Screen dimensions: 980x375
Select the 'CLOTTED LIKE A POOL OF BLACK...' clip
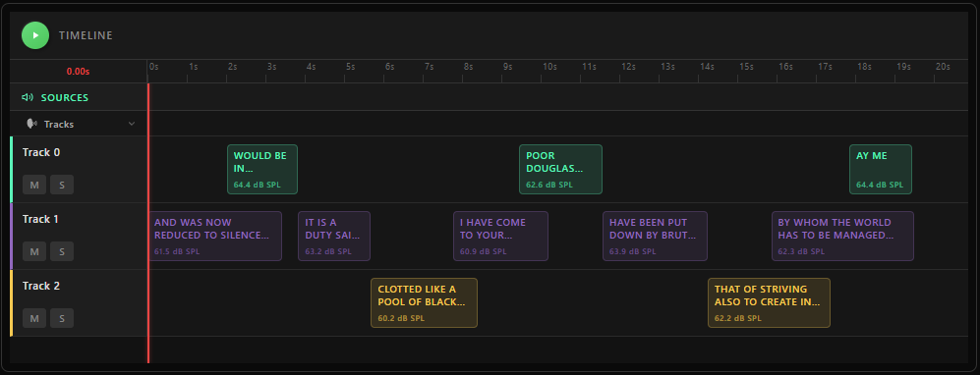425,302
